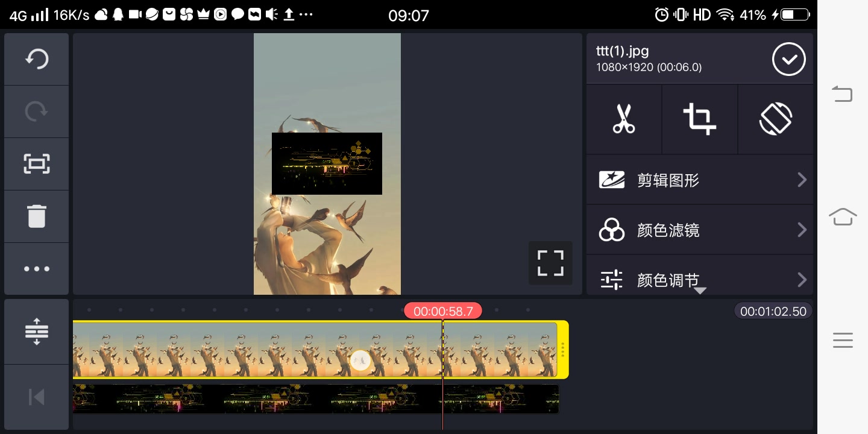Open 颜色滤镜 option
The height and width of the screenshot is (434, 868).
point(700,230)
